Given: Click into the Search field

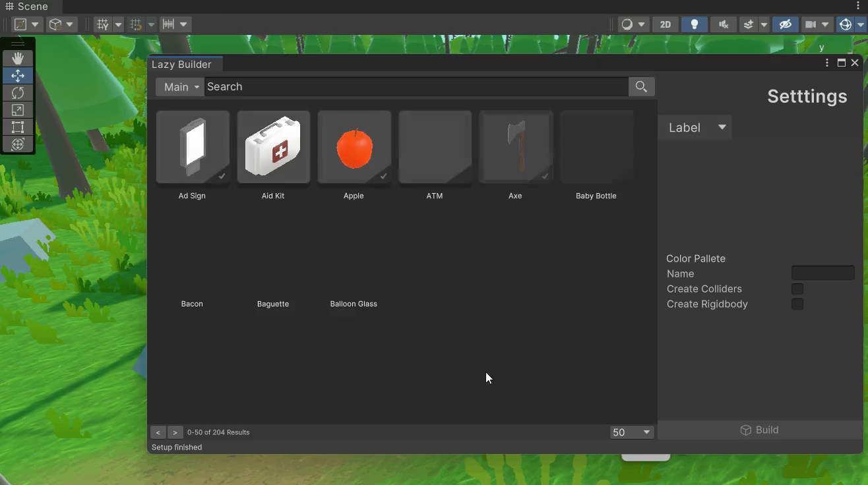Looking at the screenshot, I should click(x=416, y=87).
